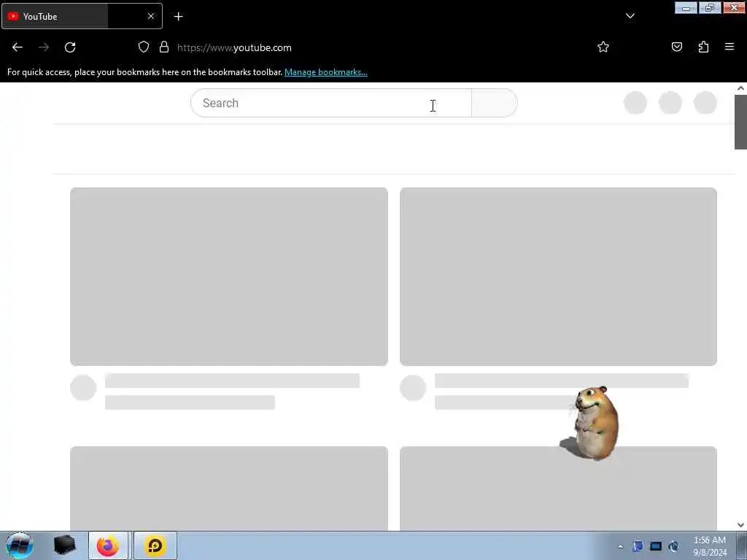Open the extensions puzzle-piece icon
Viewport: 747px width, 560px height.
click(x=703, y=47)
